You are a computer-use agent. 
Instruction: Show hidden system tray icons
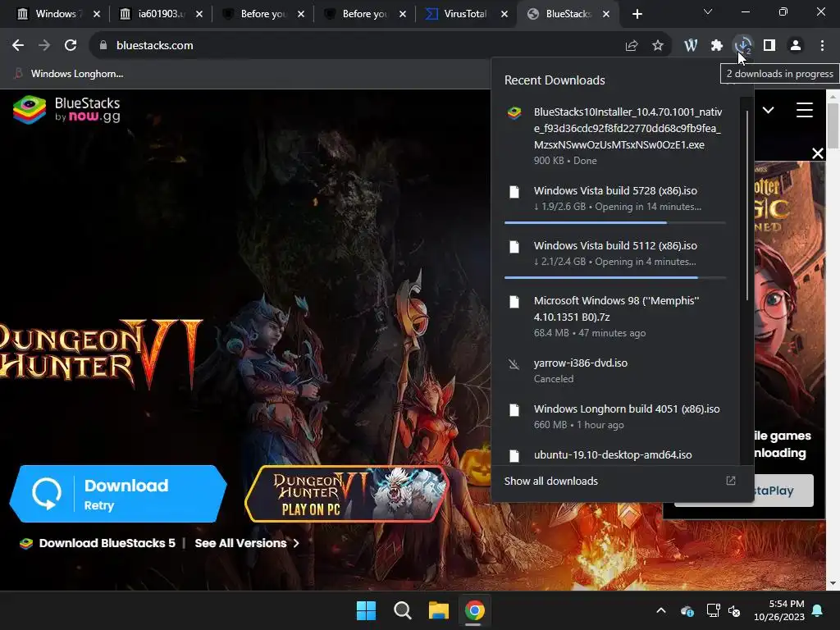pyautogui.click(x=661, y=610)
